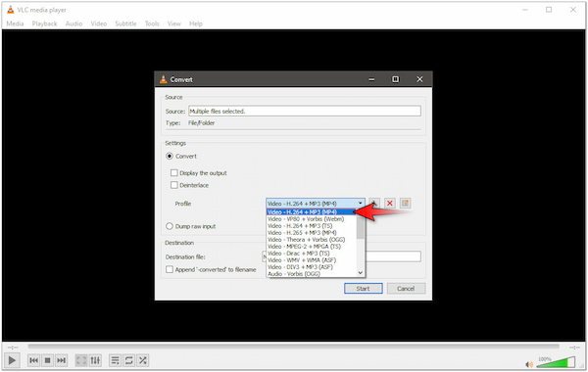Open the Audio menu
588x372 pixels.
click(73, 23)
